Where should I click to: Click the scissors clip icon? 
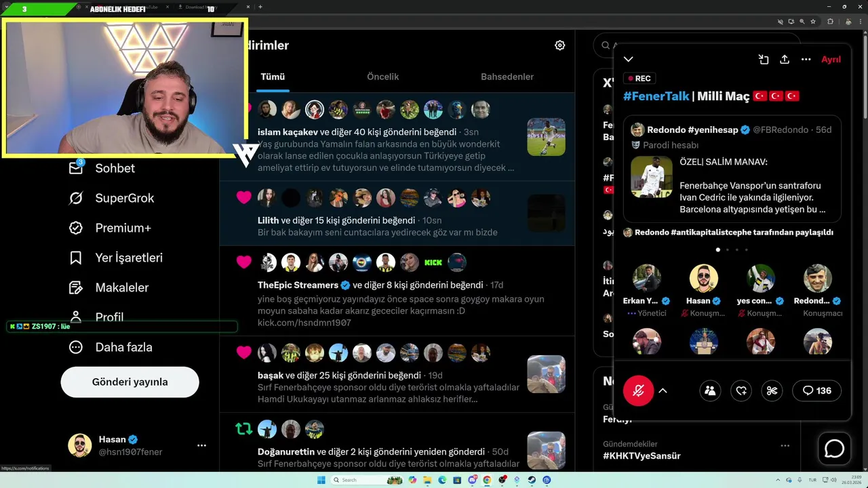pos(772,390)
